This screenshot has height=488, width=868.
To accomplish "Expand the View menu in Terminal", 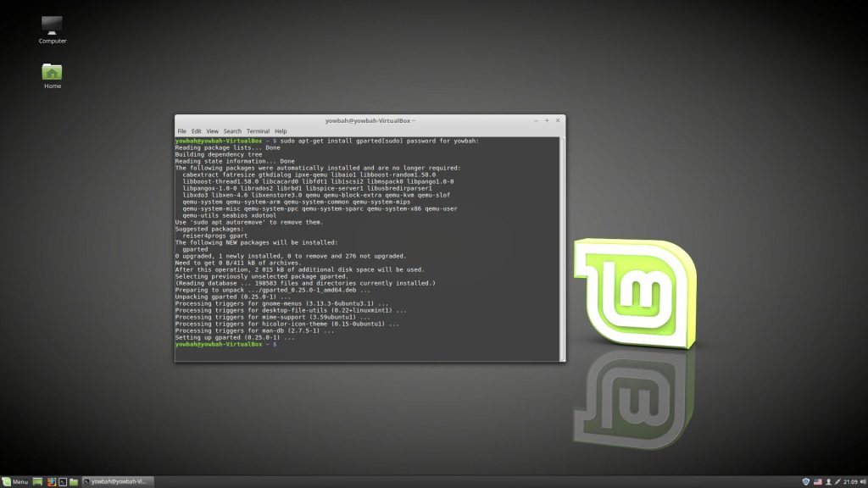I will point(212,131).
